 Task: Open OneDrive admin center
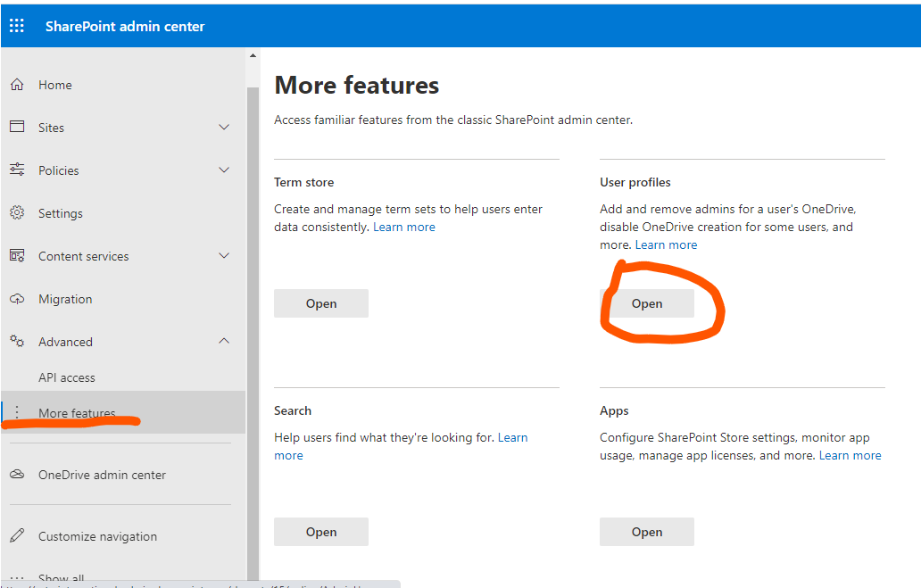pos(103,475)
